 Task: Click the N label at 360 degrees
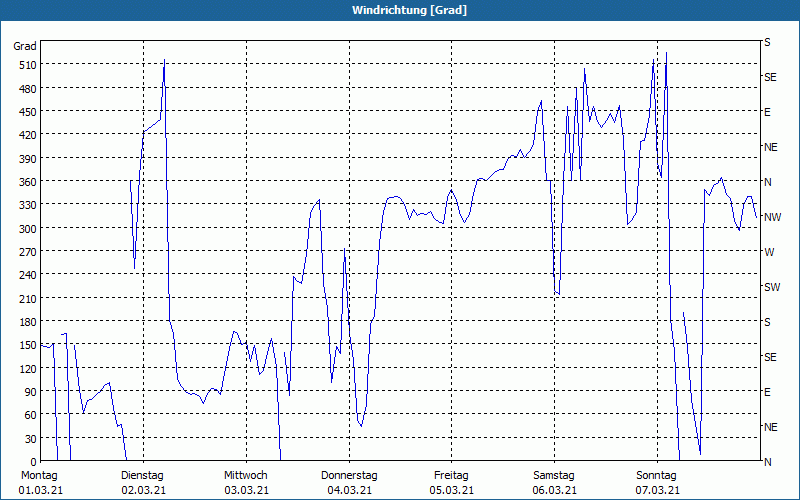[767, 182]
